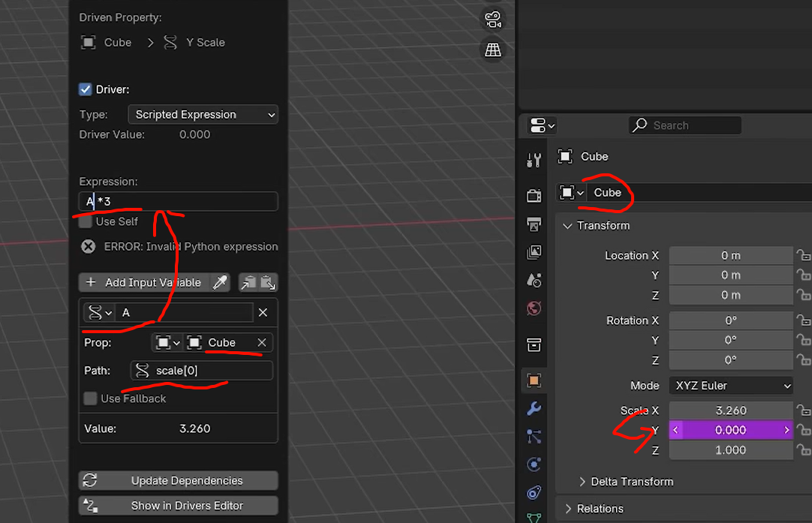Viewport: 812px width, 523px height.
Task: Toggle lock for Rotation Y
Action: [803, 340]
